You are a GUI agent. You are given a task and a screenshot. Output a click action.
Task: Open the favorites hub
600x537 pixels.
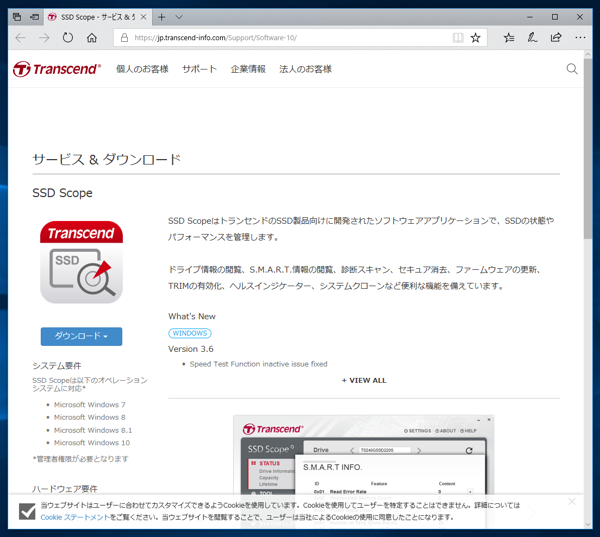pyautogui.click(x=509, y=38)
